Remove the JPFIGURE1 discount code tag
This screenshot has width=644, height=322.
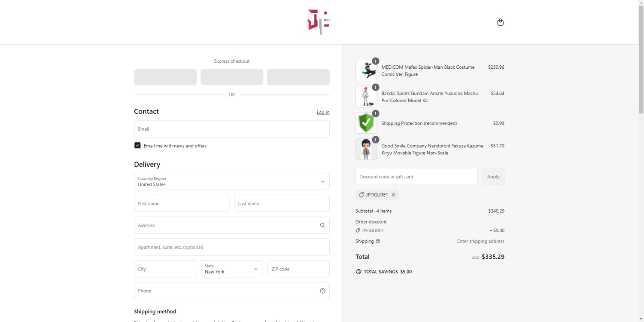(393, 195)
